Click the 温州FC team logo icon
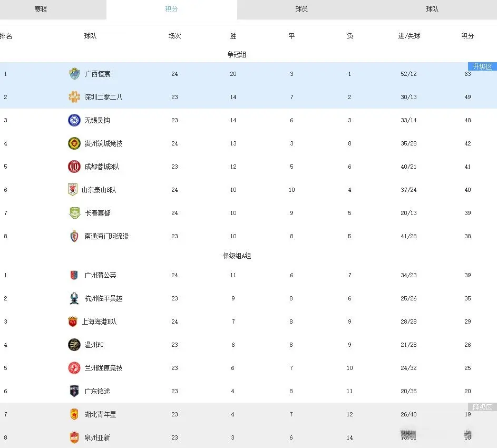Screen dimensions: 497x448 (x=74, y=345)
